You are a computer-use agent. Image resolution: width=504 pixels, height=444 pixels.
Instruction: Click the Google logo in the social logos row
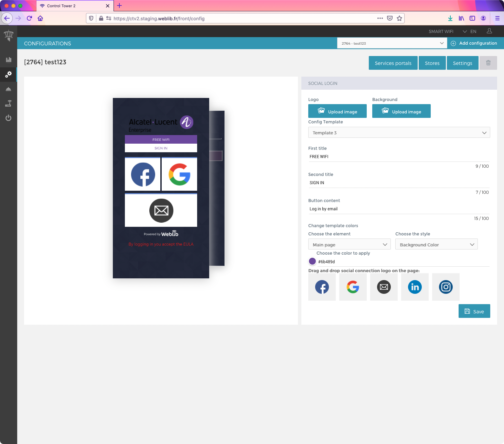[353, 287]
